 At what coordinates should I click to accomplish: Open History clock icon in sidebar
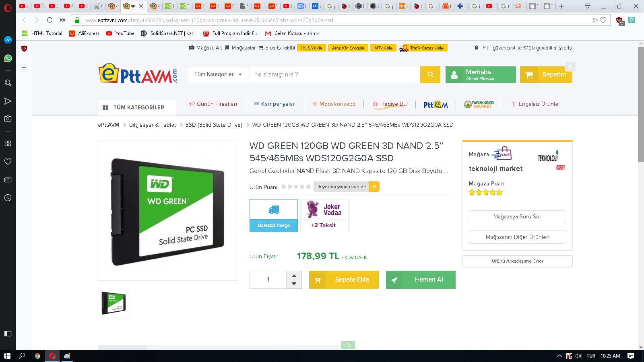[x=8, y=197]
